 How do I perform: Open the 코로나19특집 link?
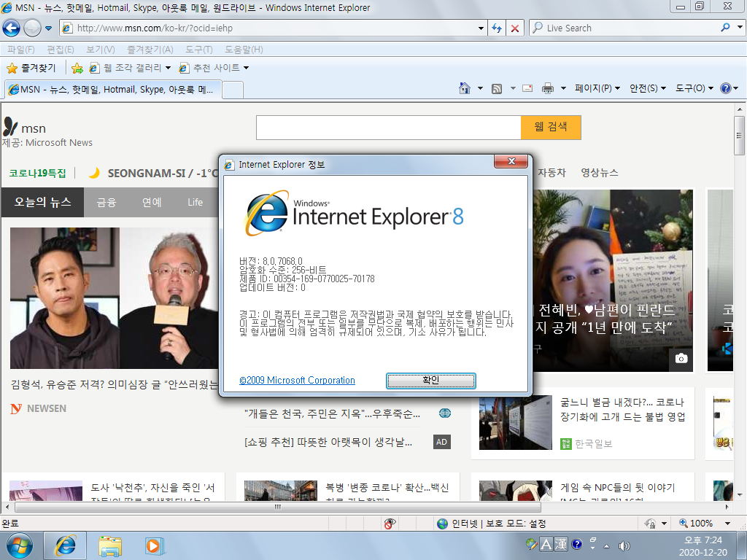point(38,173)
